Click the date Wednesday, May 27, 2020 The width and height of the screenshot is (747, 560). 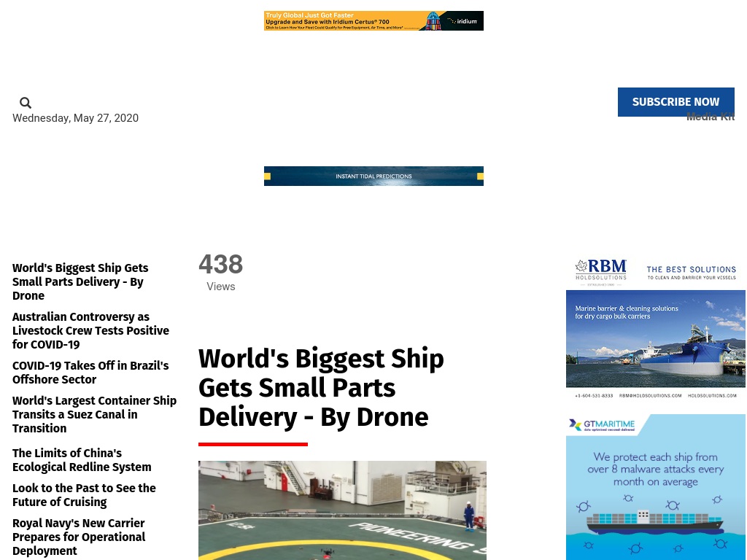point(75,118)
